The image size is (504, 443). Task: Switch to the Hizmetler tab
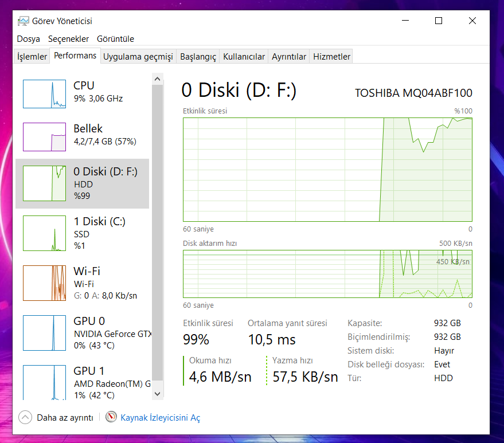[x=331, y=57]
